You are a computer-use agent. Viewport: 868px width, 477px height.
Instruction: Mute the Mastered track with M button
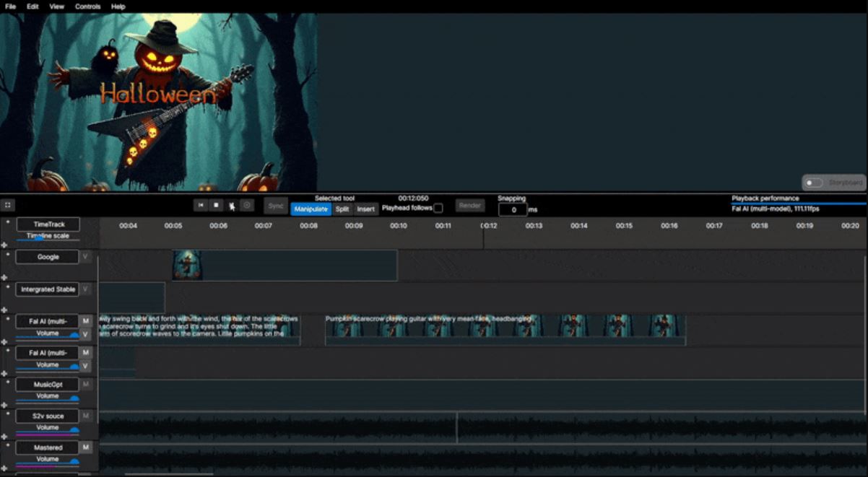tap(86, 447)
